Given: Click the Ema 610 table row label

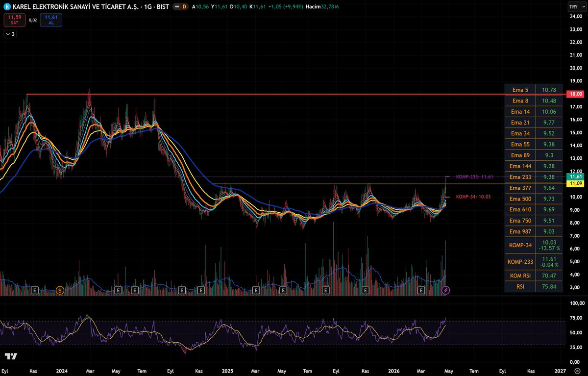Looking at the screenshot, I should (x=520, y=210).
